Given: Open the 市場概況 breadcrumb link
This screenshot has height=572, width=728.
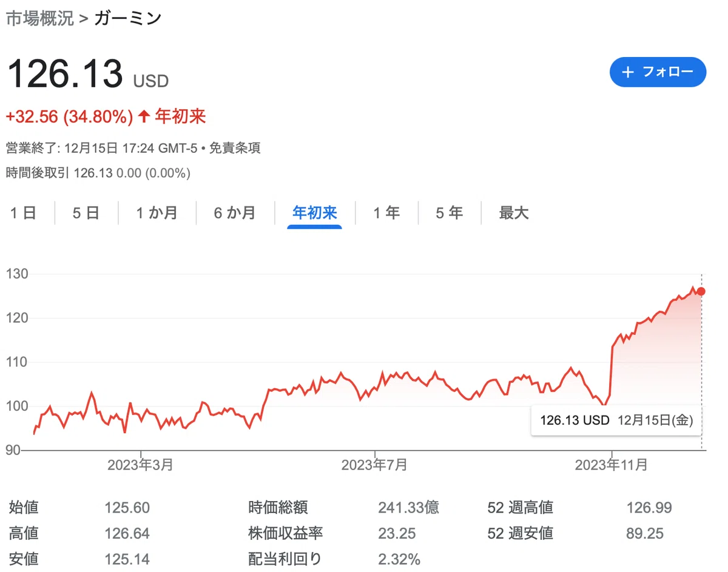Looking at the screenshot, I should (39, 18).
